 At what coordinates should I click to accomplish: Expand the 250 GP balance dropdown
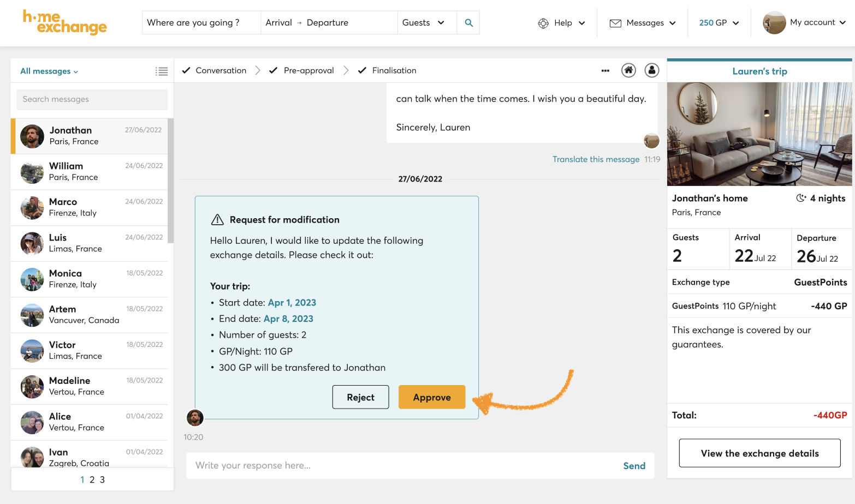click(719, 23)
